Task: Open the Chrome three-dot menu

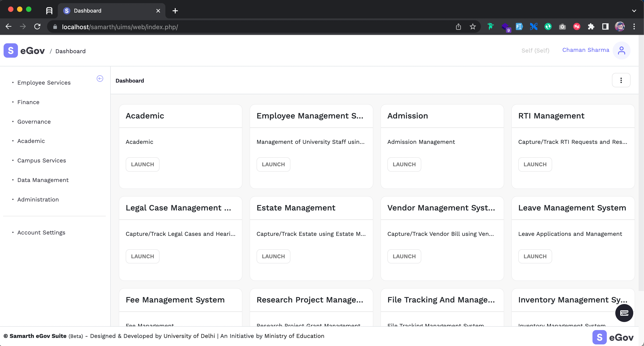Action: coord(634,26)
